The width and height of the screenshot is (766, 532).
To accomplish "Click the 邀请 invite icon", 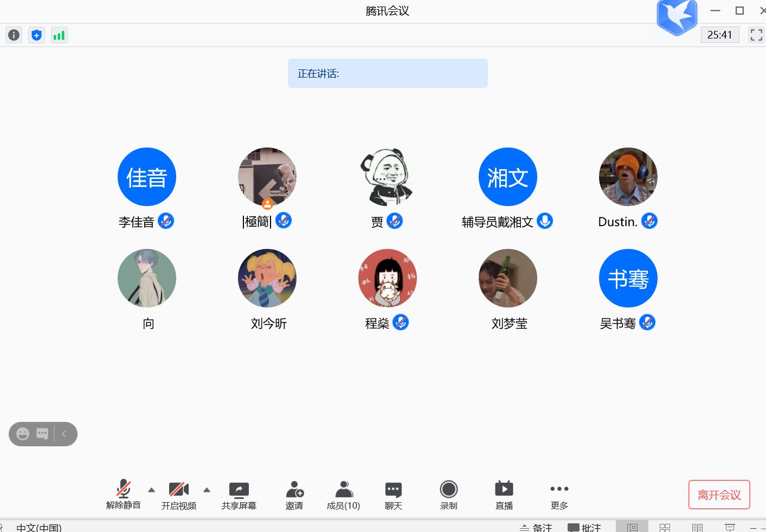I will pos(294,495).
